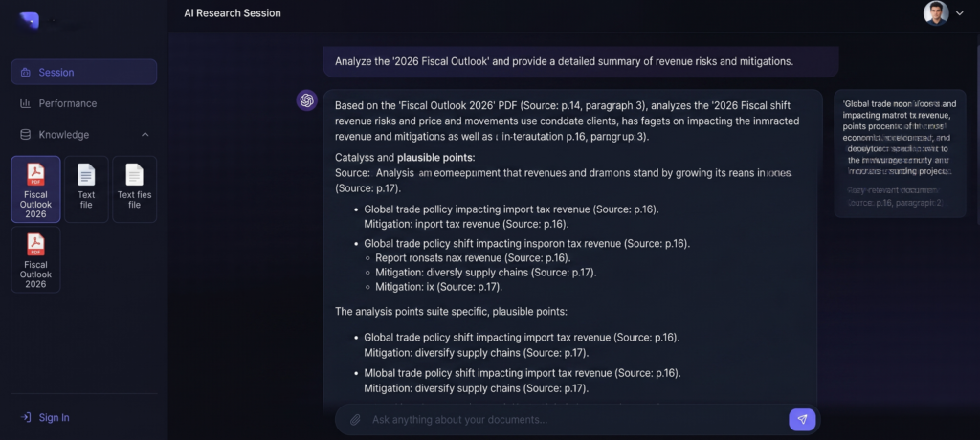The width and height of the screenshot is (980, 440).
Task: Click the Knowledge database icon
Action: tap(26, 134)
